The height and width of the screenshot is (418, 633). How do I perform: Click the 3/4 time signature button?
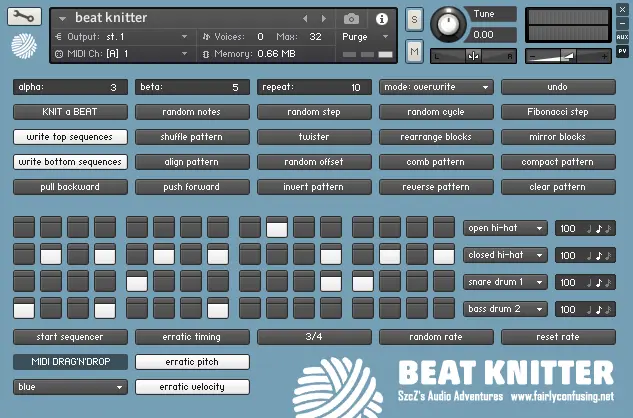click(314, 337)
